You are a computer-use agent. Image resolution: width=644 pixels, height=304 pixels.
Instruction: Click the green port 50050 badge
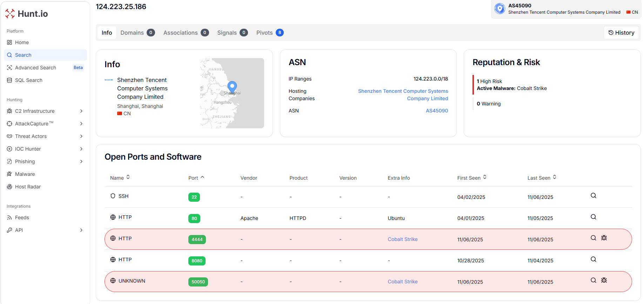(198, 282)
